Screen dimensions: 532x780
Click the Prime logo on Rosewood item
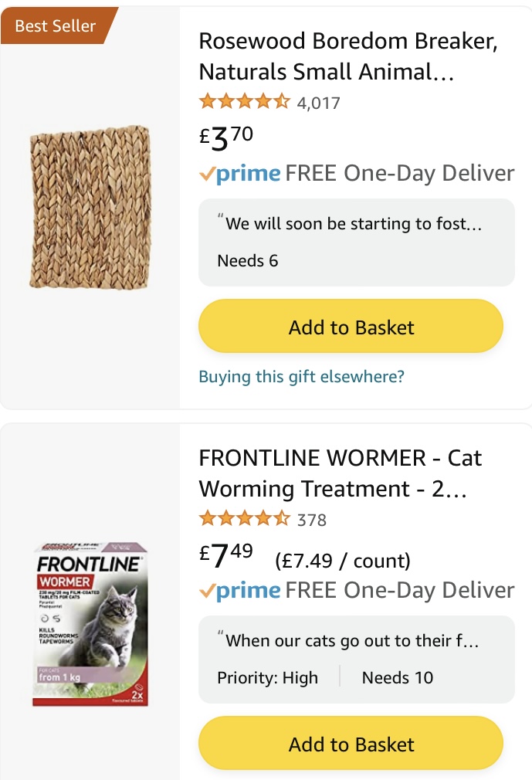point(240,174)
